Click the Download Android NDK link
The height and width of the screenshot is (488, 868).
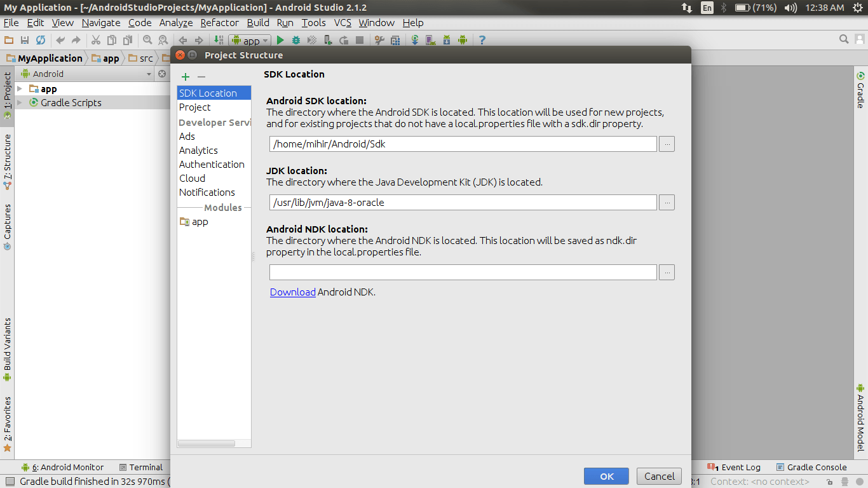(292, 292)
